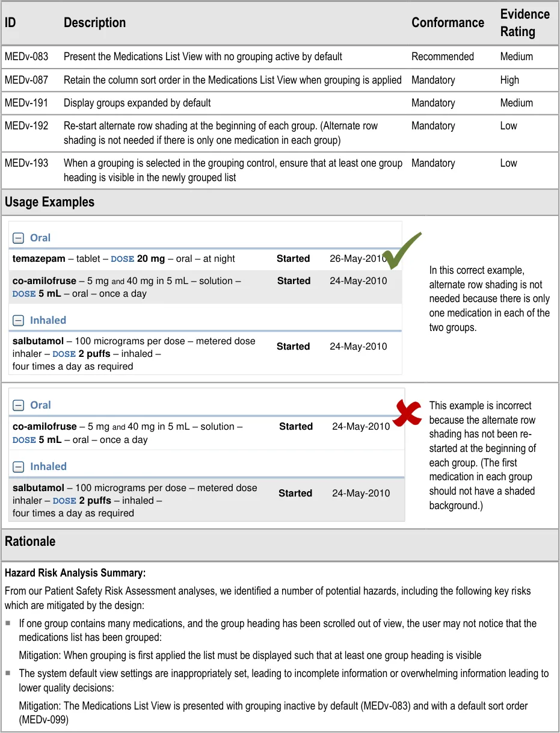Viewport: 560px width, 733px height.
Task: Click the Description column header
Action: pos(94,23)
